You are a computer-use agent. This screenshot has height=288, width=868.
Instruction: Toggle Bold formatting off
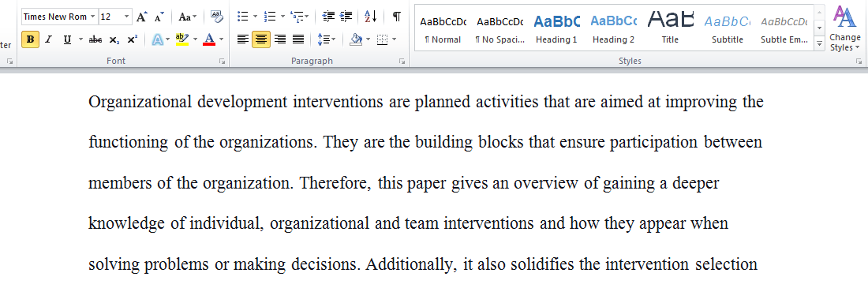coord(31,39)
